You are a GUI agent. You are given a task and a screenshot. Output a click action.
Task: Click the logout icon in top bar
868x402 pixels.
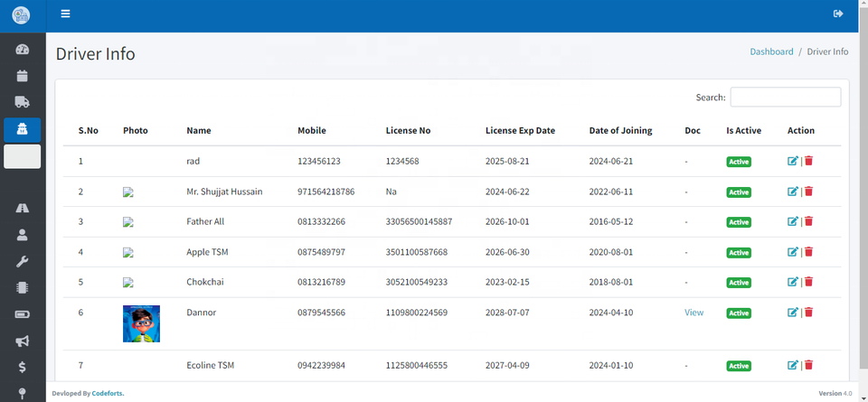pyautogui.click(x=838, y=14)
